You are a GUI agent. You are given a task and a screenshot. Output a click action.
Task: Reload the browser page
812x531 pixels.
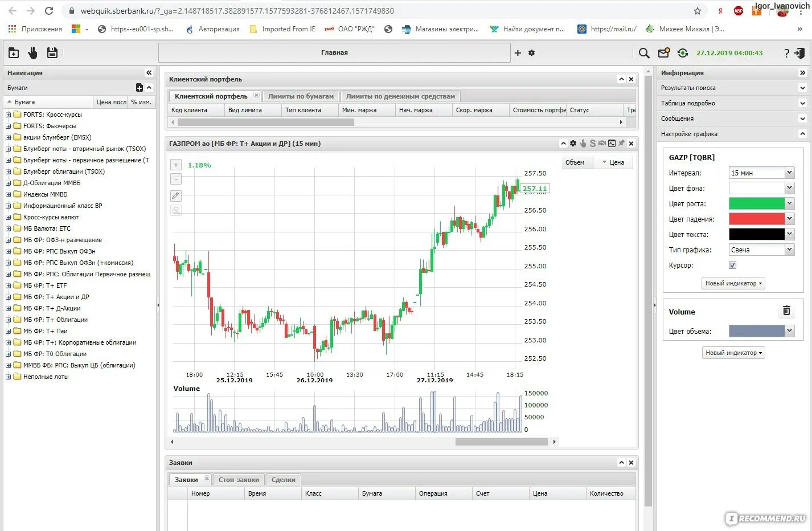[x=49, y=11]
